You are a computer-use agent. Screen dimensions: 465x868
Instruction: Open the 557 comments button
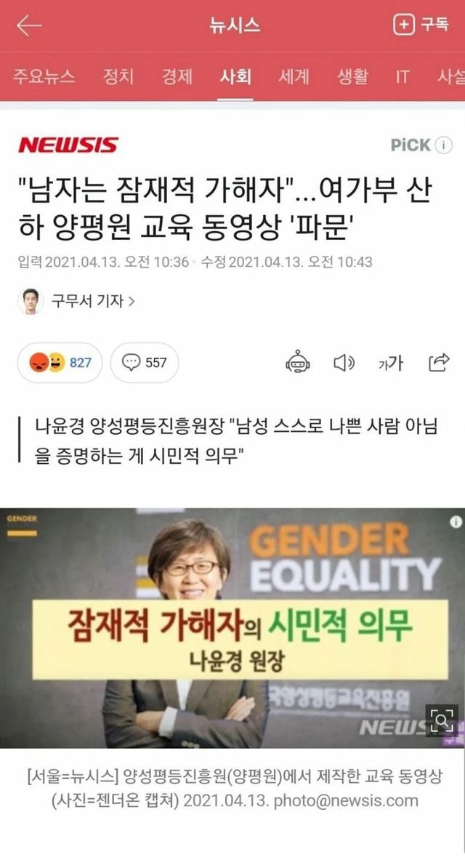coord(145,363)
